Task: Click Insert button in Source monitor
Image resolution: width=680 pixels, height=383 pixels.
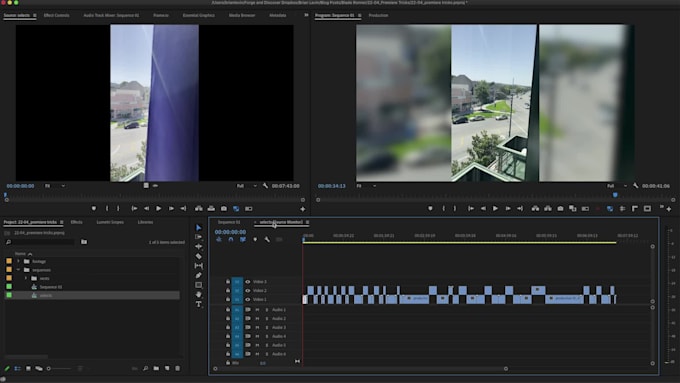Action: pos(199,209)
